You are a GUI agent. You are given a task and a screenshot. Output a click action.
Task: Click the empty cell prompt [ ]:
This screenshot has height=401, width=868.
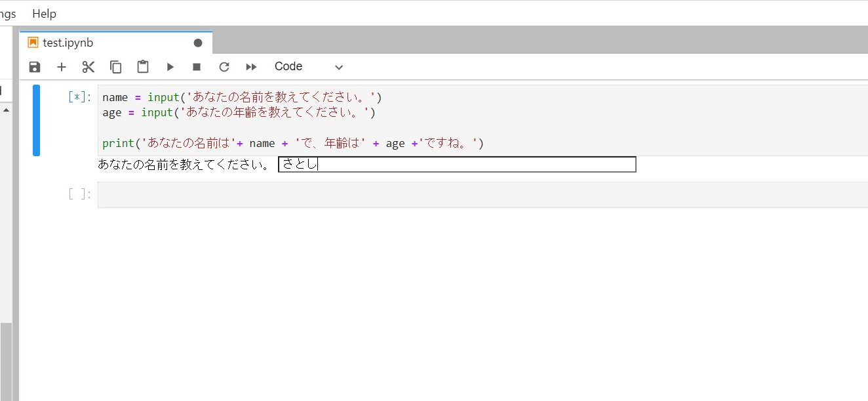(x=80, y=194)
